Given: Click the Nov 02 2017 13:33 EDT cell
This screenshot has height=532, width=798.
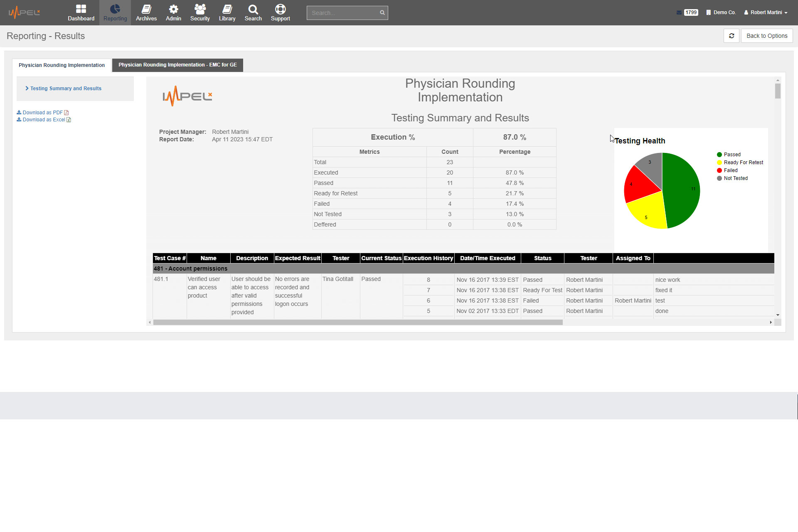Looking at the screenshot, I should coord(488,311).
